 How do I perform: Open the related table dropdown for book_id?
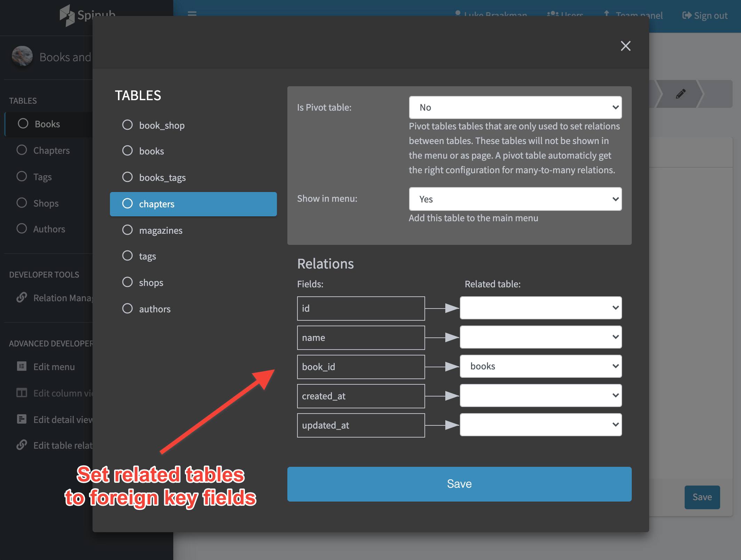540,366
